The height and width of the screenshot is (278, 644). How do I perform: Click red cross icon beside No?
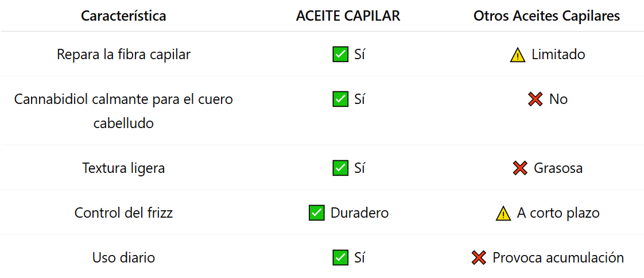coord(535,99)
